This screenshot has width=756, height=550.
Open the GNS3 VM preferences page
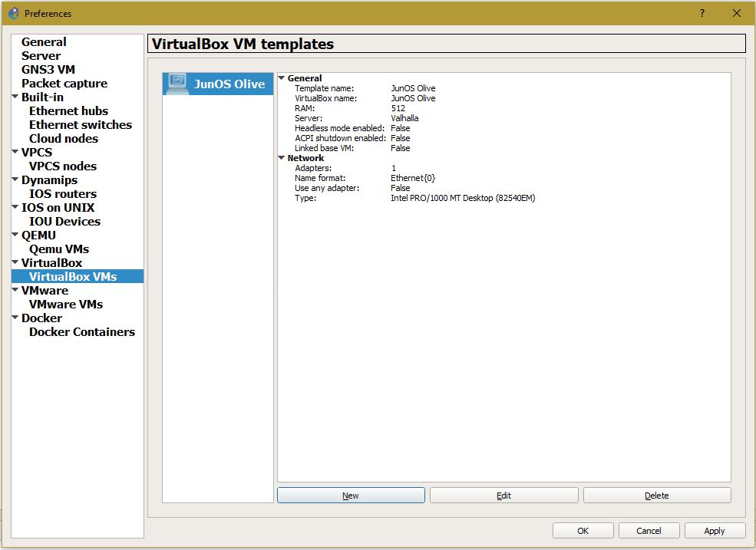click(48, 69)
